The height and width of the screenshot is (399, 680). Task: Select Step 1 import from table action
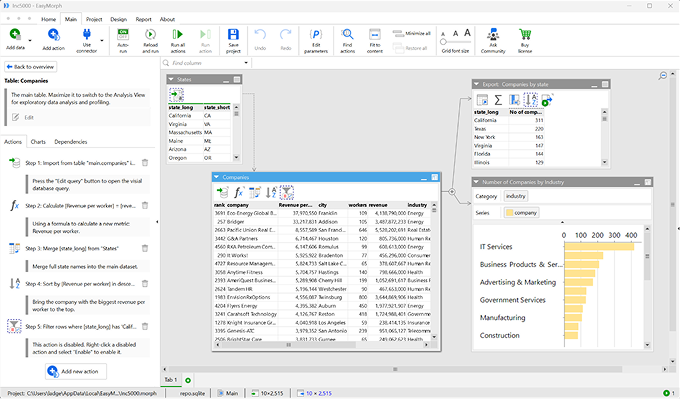(80, 163)
